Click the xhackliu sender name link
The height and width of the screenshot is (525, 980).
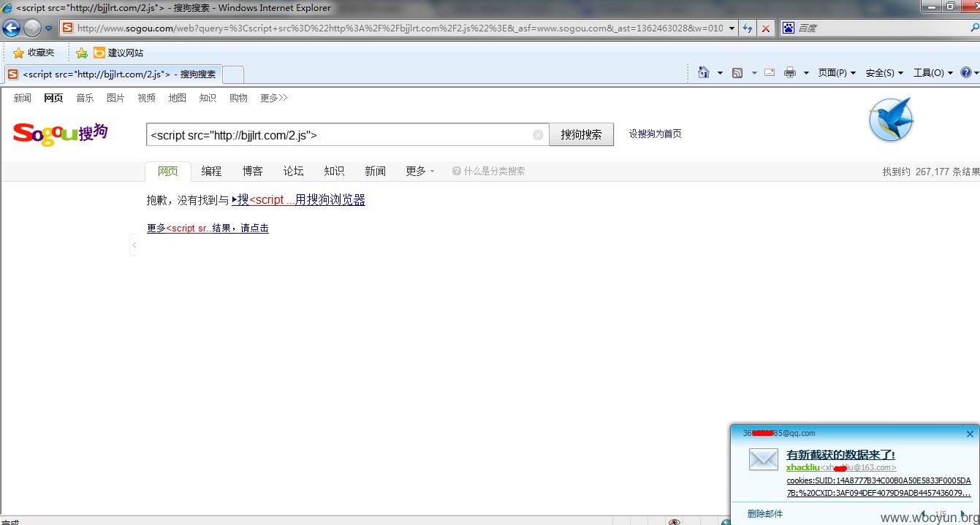[802, 467]
